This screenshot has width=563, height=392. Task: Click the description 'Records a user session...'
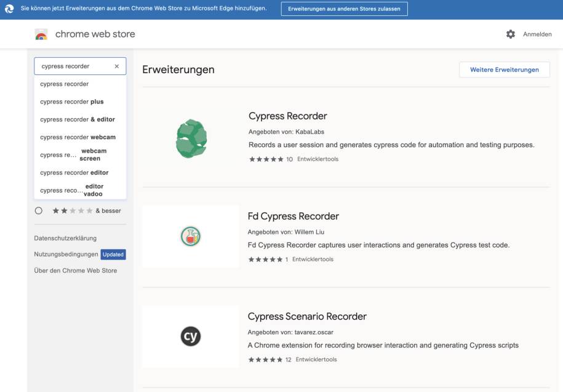391,145
